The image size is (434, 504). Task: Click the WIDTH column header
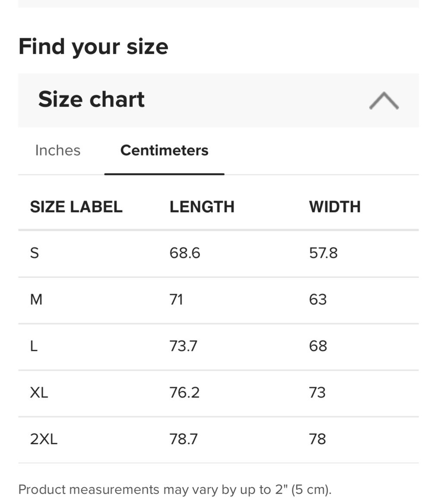(335, 207)
